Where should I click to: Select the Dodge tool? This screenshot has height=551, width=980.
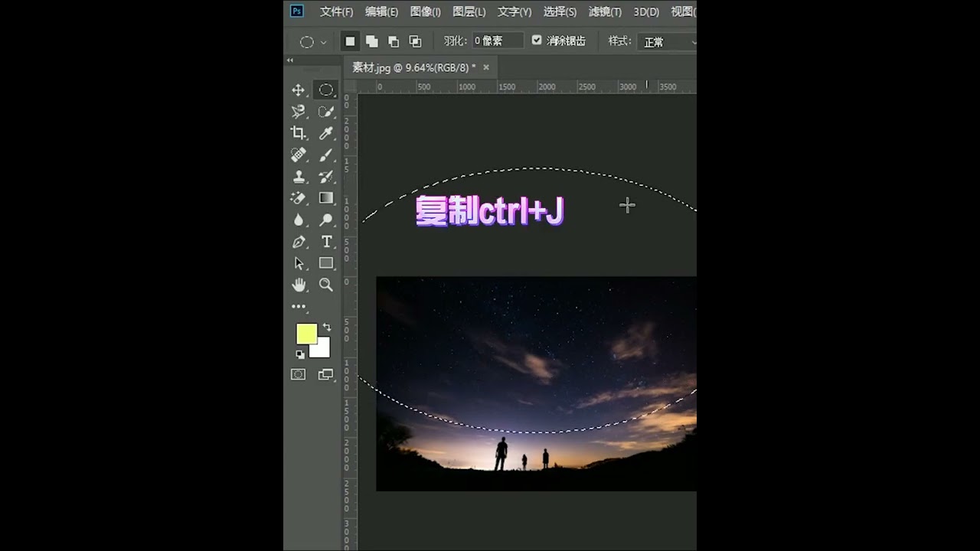(326, 220)
